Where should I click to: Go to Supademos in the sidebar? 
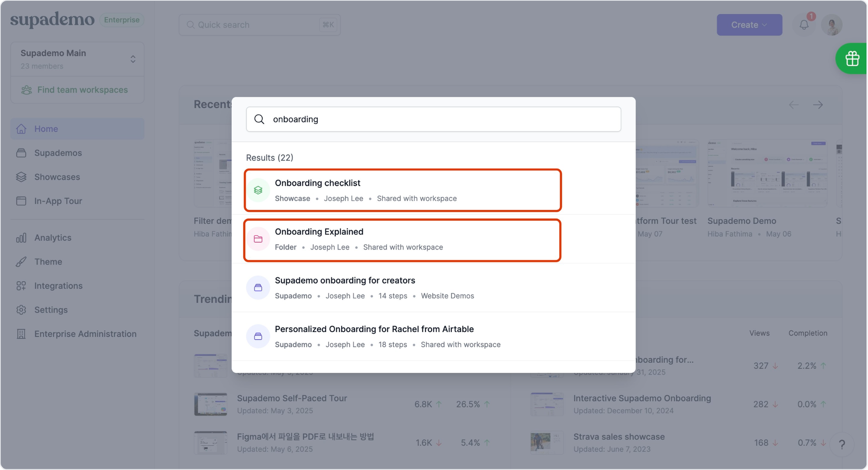click(77, 153)
